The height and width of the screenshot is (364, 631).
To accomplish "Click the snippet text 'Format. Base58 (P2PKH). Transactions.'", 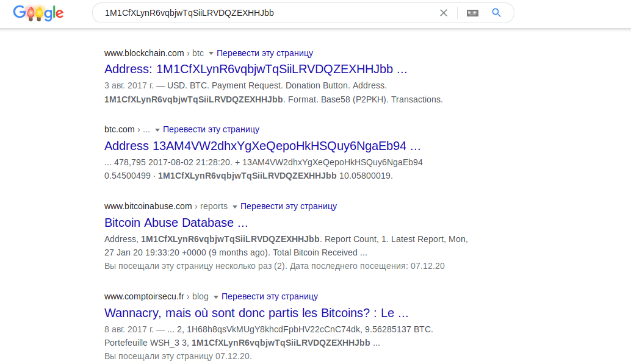I will point(366,100).
